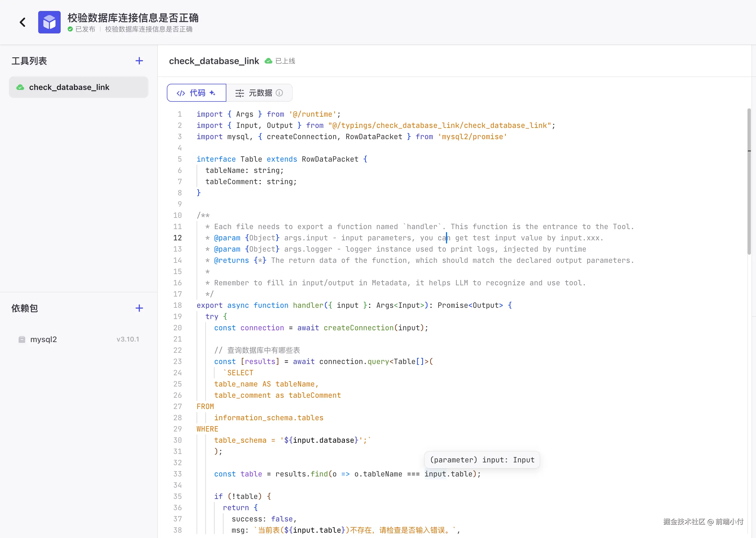Click the 'mysql2/promise' import string

[472, 137]
